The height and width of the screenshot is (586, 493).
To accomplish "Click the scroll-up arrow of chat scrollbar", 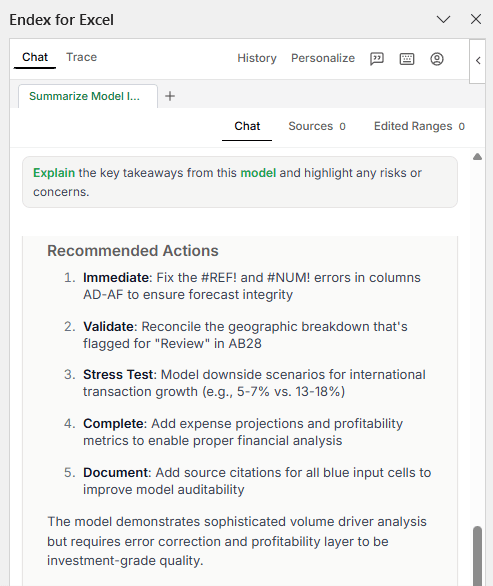I will coord(477,157).
